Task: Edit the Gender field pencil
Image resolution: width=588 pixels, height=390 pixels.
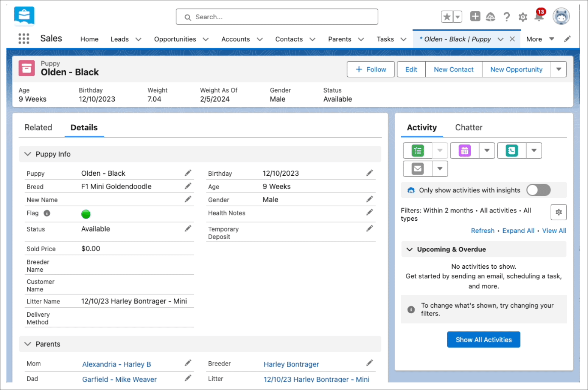Action: point(370,199)
